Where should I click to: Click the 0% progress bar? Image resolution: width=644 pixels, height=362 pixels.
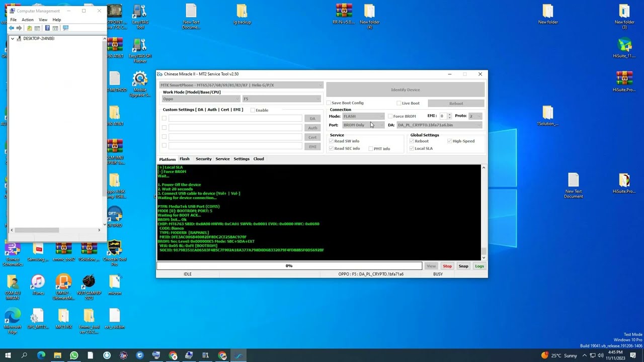[289, 266]
